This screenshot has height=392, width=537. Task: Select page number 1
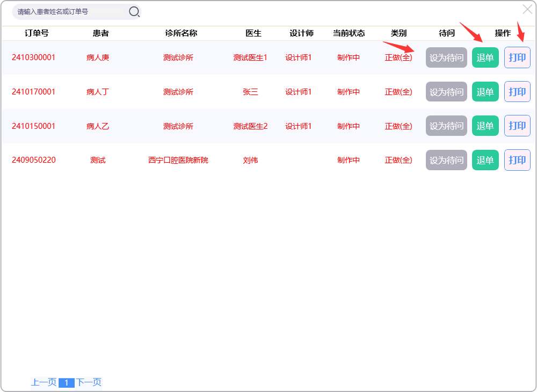click(x=66, y=383)
